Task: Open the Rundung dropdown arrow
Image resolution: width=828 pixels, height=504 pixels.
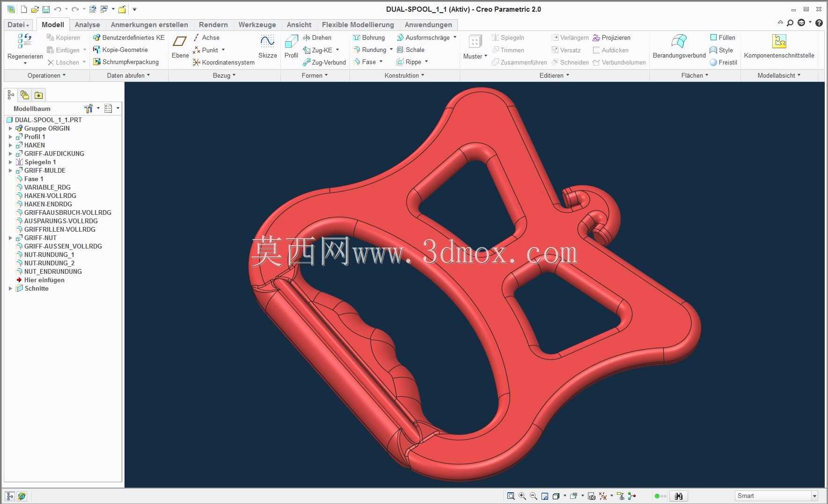Action: click(x=391, y=50)
